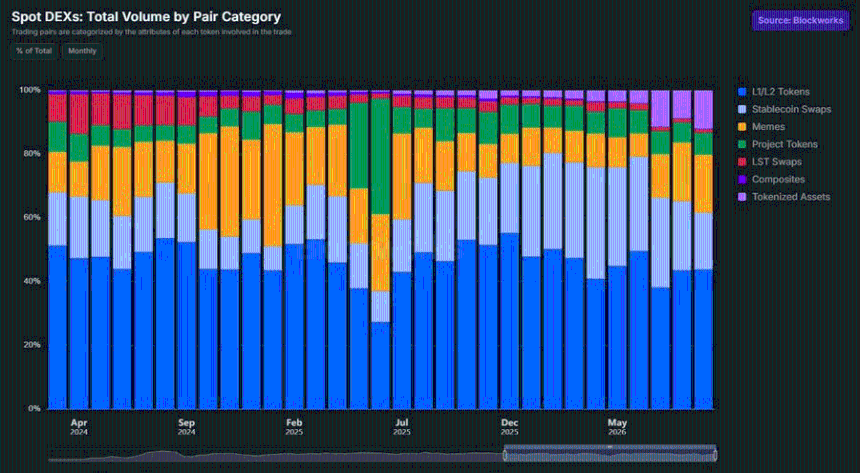Select the Sep 2024 stacked bar
The height and width of the screenshot is (473, 860).
point(186,250)
